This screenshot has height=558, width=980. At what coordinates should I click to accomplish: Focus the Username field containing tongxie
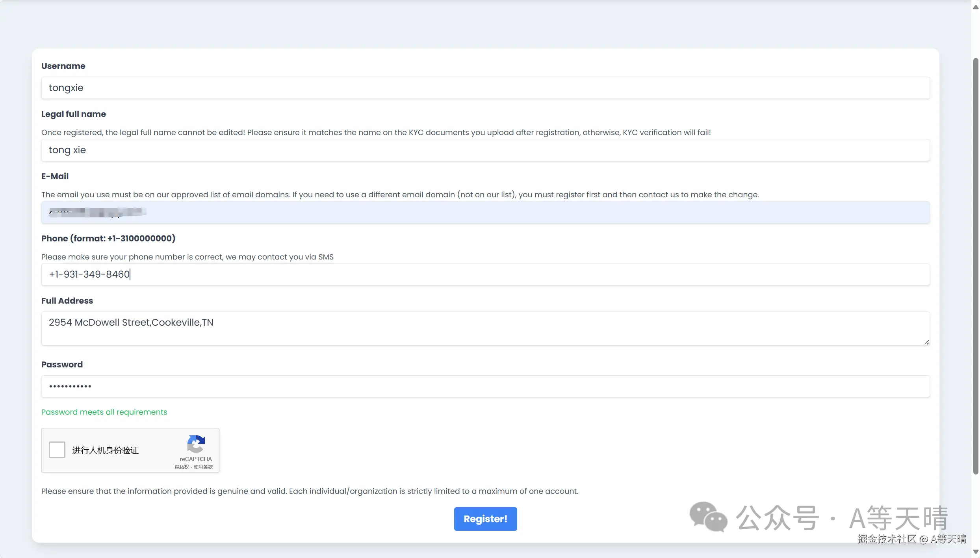pos(485,88)
